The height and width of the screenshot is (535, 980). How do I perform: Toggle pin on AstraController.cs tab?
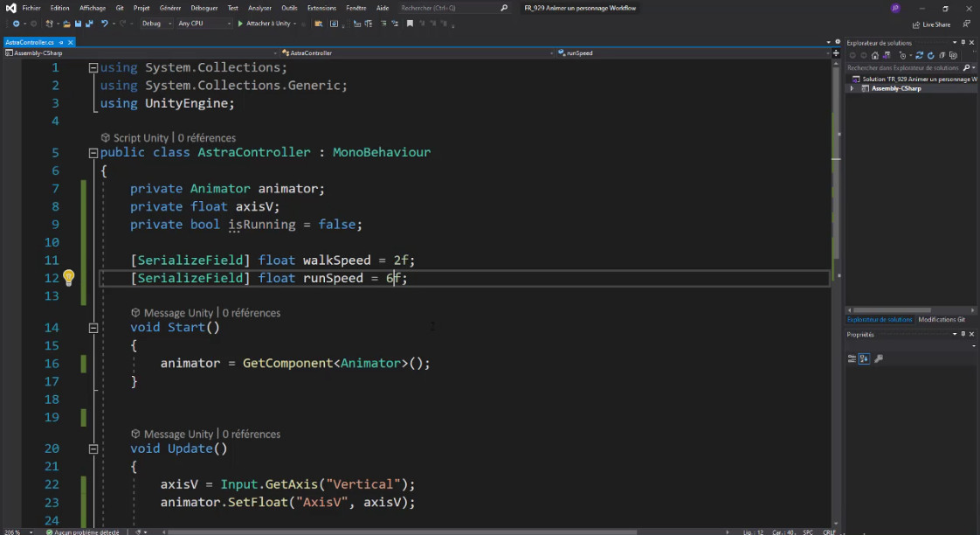coord(61,42)
